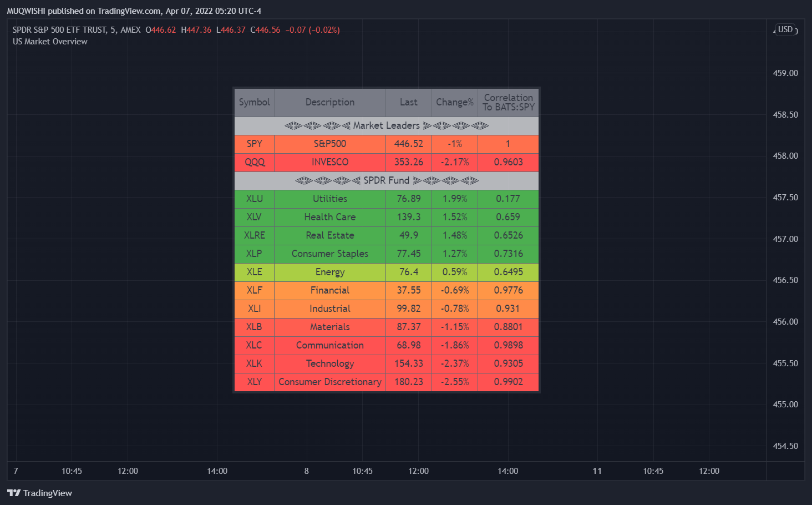812x505 pixels.
Task: Select the XLK symbol cell
Action: tap(255, 363)
